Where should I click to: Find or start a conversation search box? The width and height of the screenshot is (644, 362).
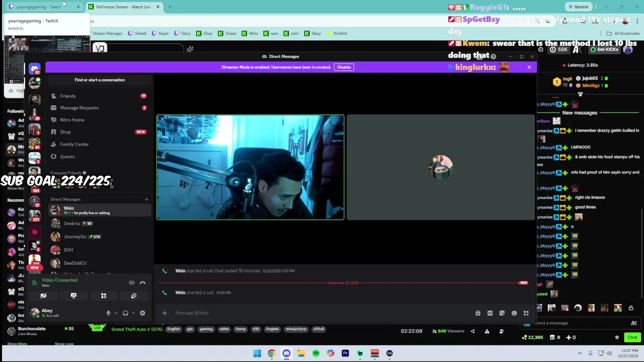100,80
